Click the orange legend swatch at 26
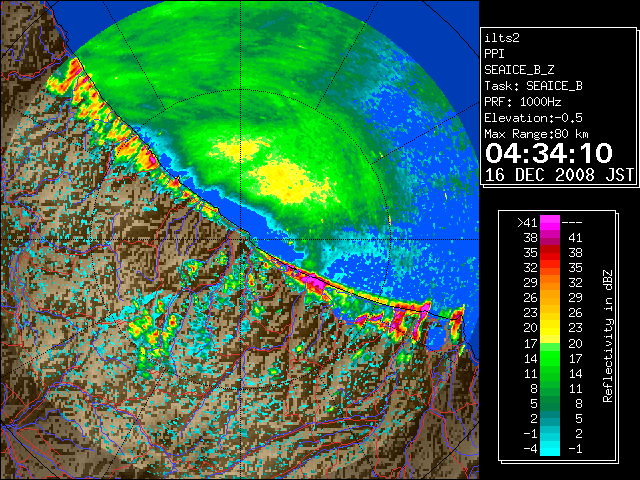Viewport: 640px width, 480px height. tap(550, 298)
